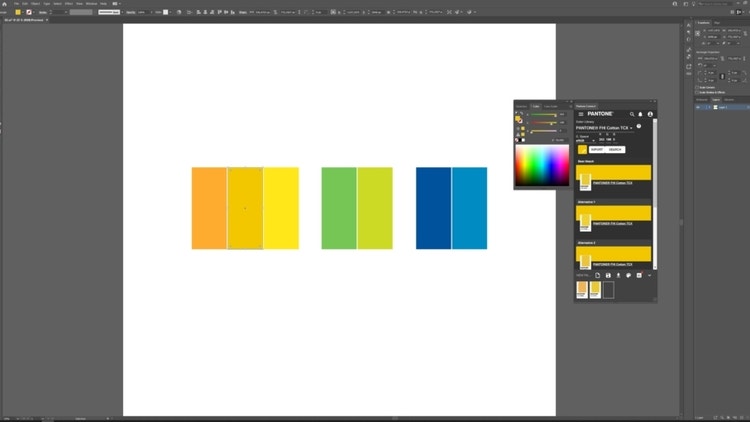The width and height of the screenshot is (750, 422).
Task: Click the save palette icon in Pantone panel
Action: pos(608,276)
